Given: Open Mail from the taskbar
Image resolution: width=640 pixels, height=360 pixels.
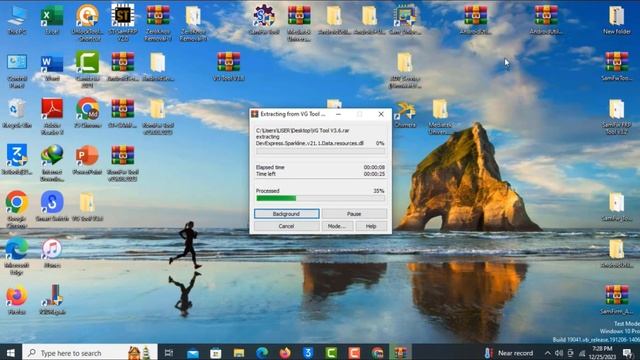Looking at the screenshot, I should [193, 353].
